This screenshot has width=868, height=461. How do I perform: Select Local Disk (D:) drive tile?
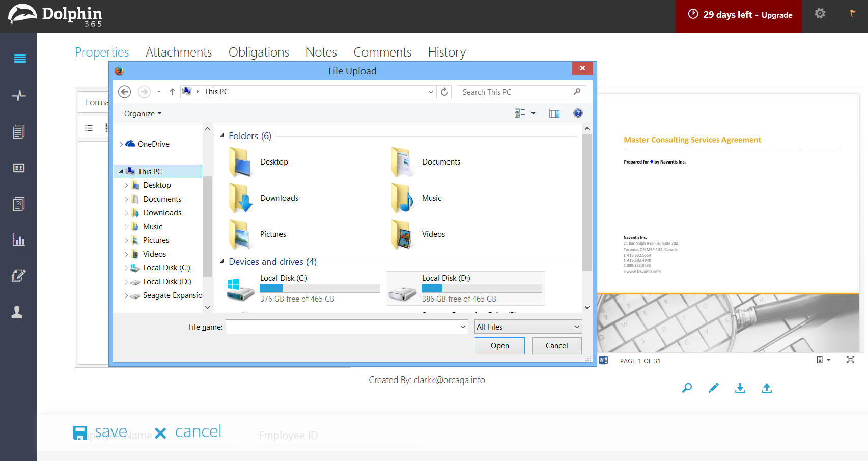[465, 288]
